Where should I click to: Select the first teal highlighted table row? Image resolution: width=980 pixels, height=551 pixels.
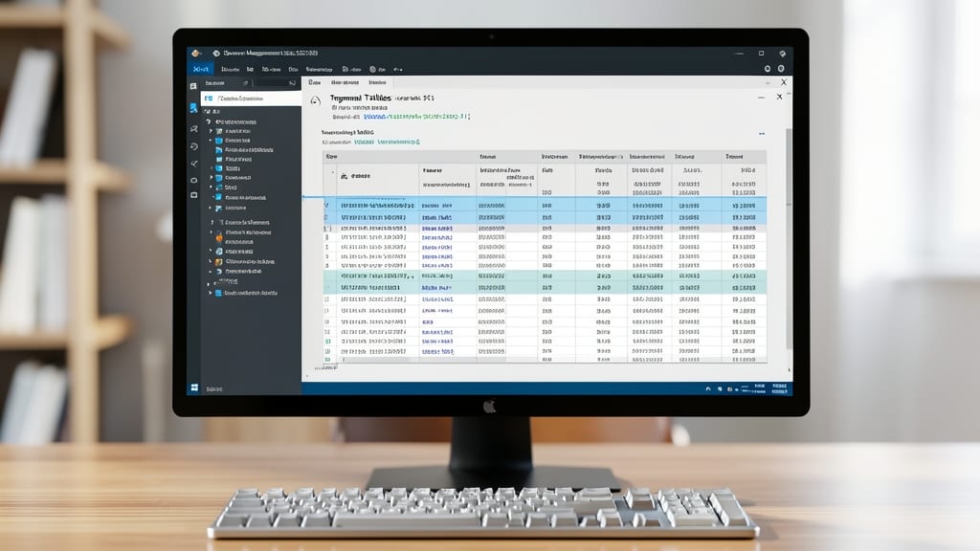click(x=545, y=275)
